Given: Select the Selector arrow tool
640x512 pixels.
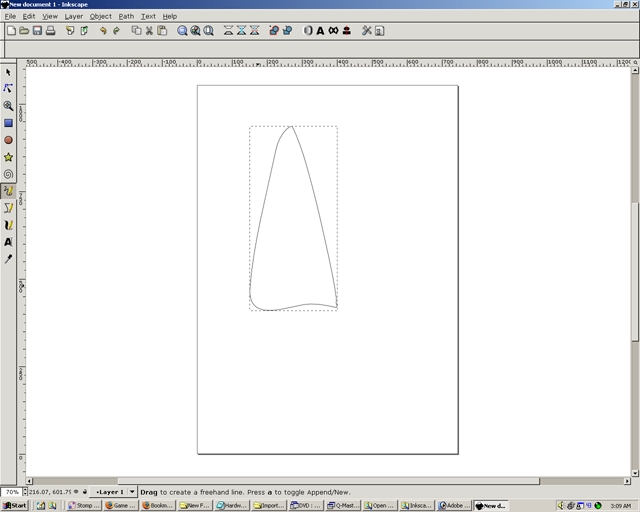Looking at the screenshot, I should 8,72.
